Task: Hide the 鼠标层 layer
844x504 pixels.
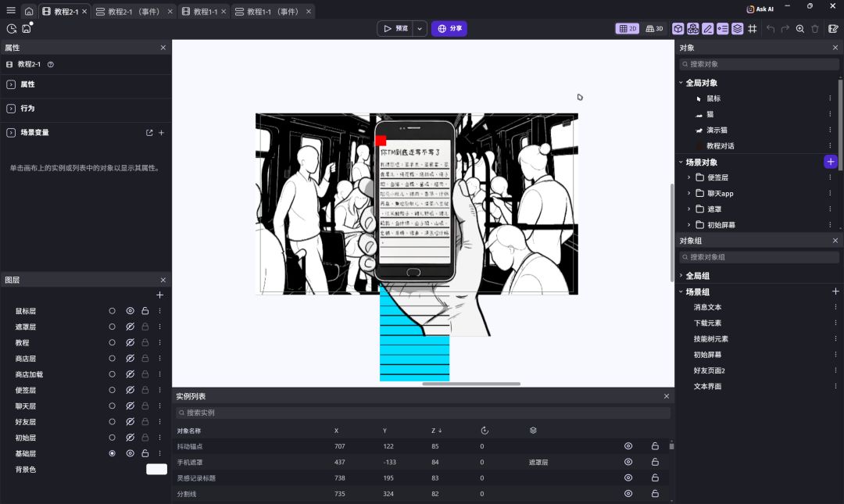Action: click(131, 311)
